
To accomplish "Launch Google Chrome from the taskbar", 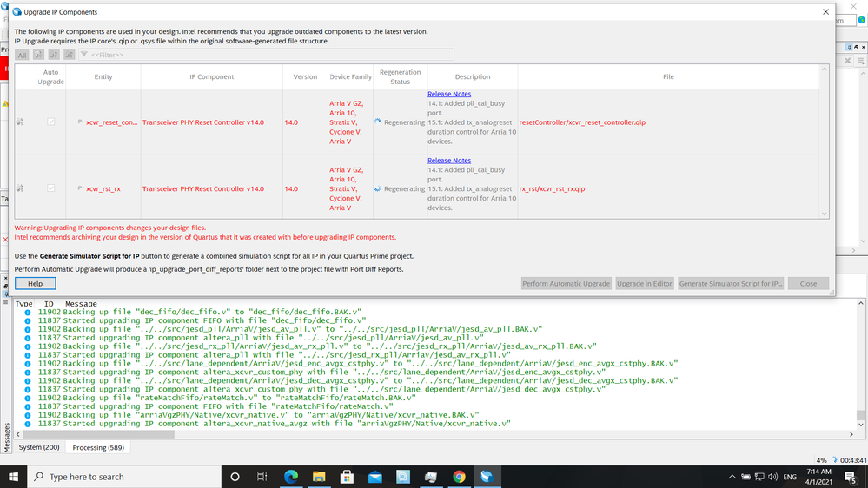I will pos(459,477).
